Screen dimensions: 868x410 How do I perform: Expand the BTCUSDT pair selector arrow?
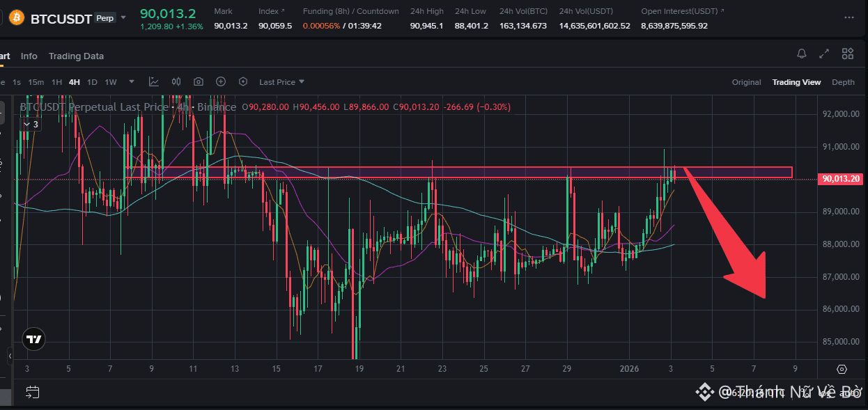point(124,17)
